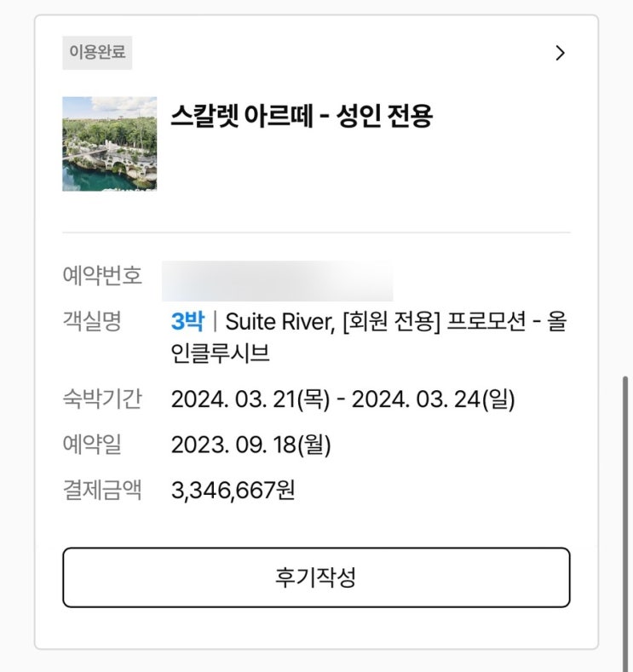Click the blue 3박 nights text
633x672 pixels.
tap(187, 322)
